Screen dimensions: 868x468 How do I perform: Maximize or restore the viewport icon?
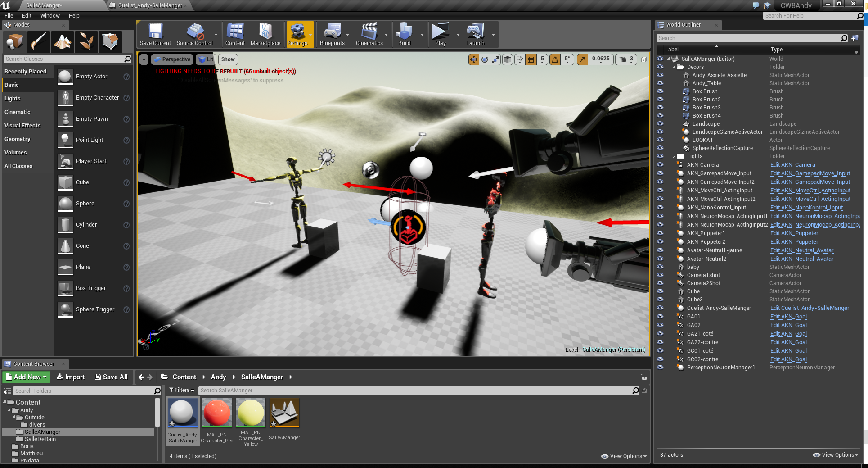pyautogui.click(x=644, y=59)
